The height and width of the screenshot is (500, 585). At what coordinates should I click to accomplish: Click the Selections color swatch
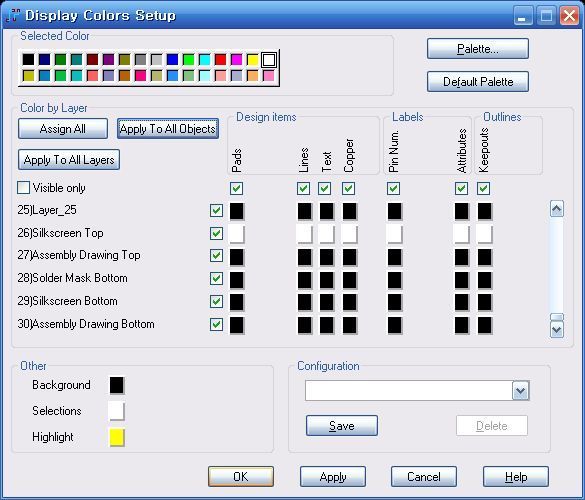tap(117, 411)
